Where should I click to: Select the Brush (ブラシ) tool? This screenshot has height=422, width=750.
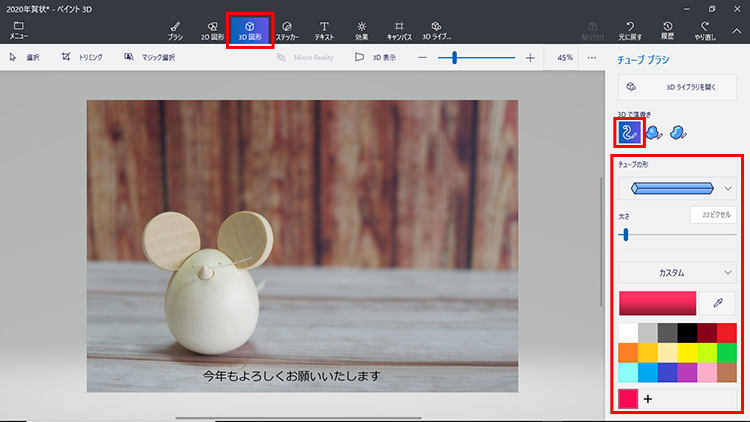pos(175,29)
